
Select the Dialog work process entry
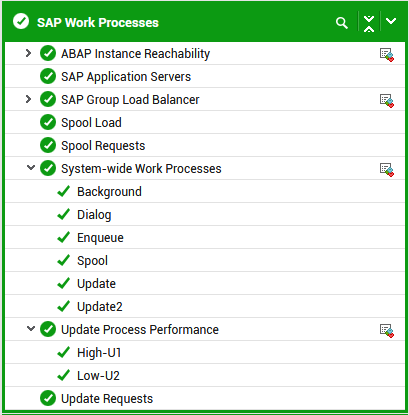(94, 215)
